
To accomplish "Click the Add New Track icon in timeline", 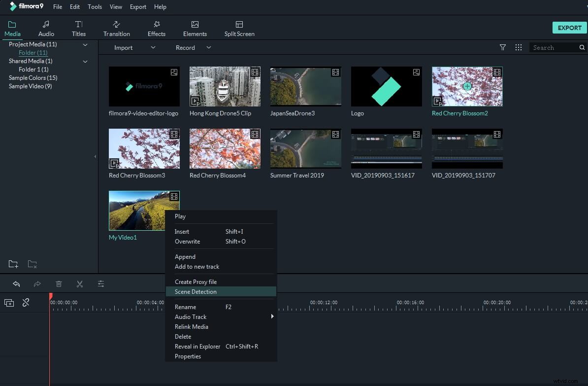I will [x=9, y=303].
